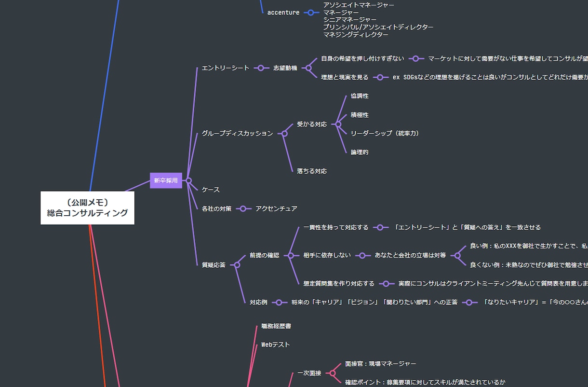Select the 前提の確認 node
This screenshot has height=387, width=588.
coord(265,255)
